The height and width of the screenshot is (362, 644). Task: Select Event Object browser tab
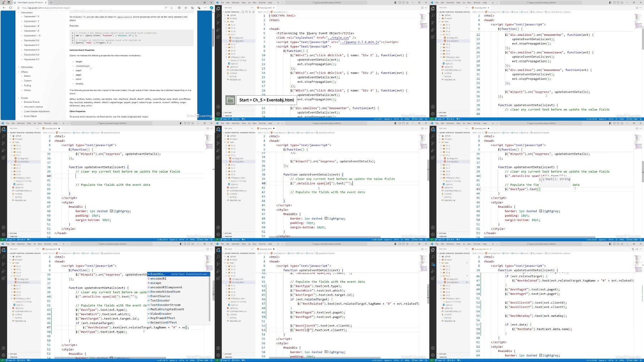pyautogui.click(x=30, y=2)
